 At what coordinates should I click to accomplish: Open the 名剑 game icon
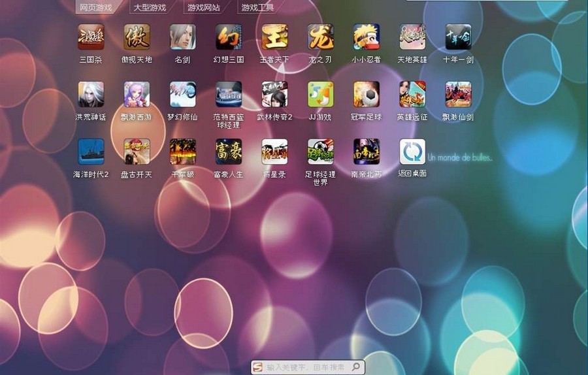click(183, 37)
